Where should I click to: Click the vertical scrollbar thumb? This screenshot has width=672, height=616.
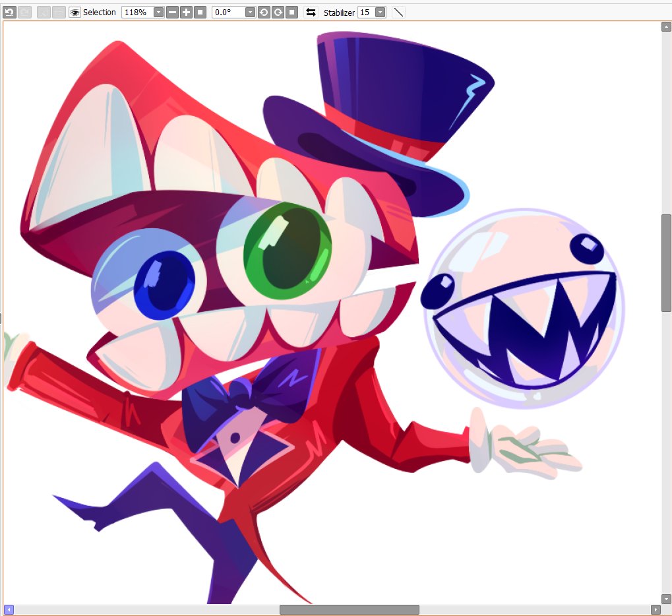[666, 262]
